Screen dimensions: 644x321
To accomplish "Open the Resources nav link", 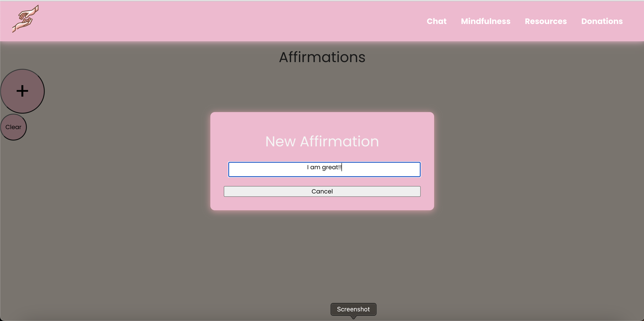I will tap(546, 21).
